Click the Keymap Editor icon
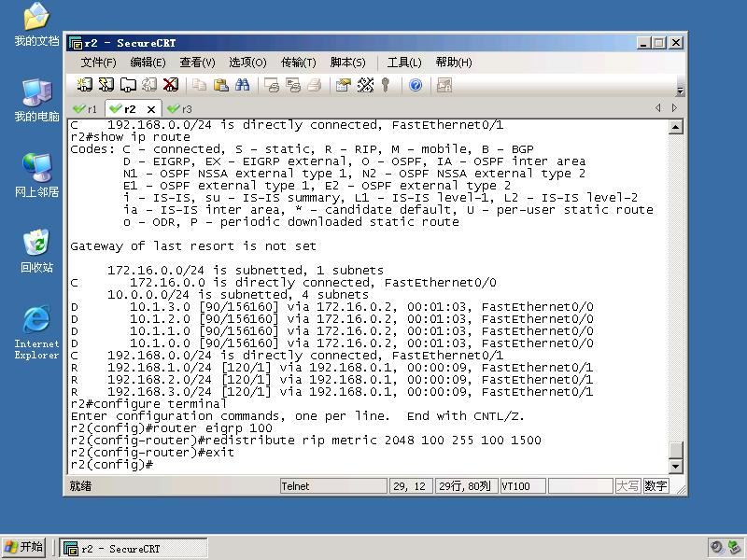Screen dimensions: 747x560 pyautogui.click(x=365, y=85)
